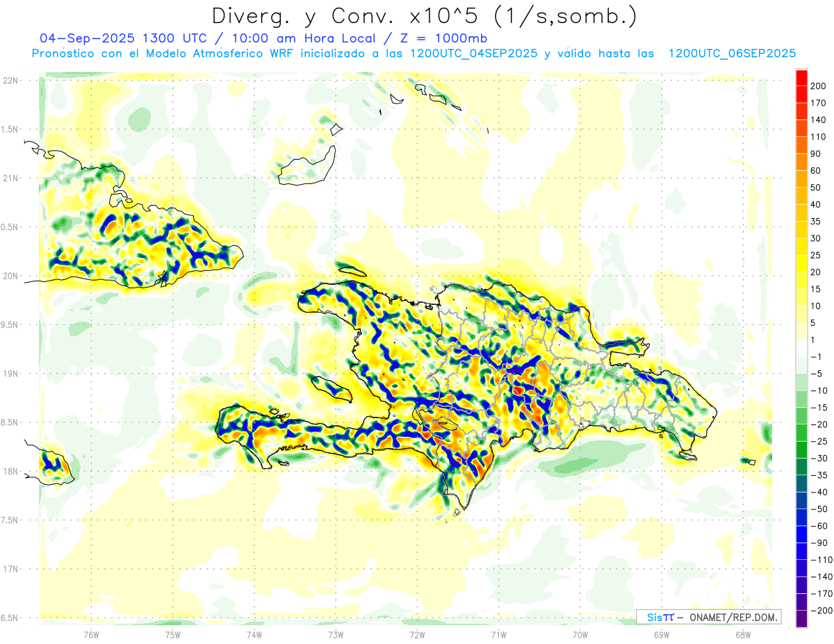Select the white swatch between 1 and -1
The image size is (834, 644).
tap(801, 348)
